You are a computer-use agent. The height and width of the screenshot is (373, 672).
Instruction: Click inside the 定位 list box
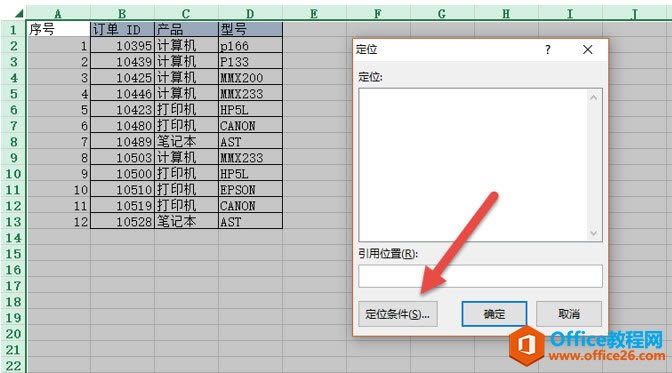pyautogui.click(x=474, y=165)
